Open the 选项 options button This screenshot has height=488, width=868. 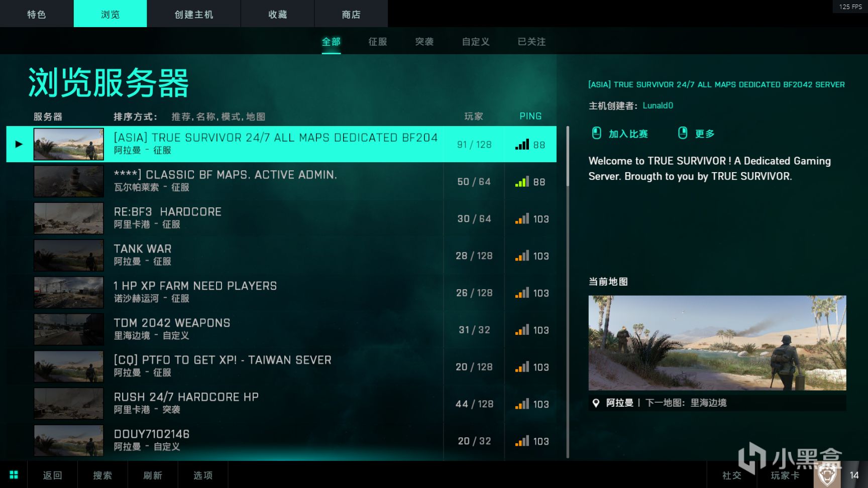203,475
